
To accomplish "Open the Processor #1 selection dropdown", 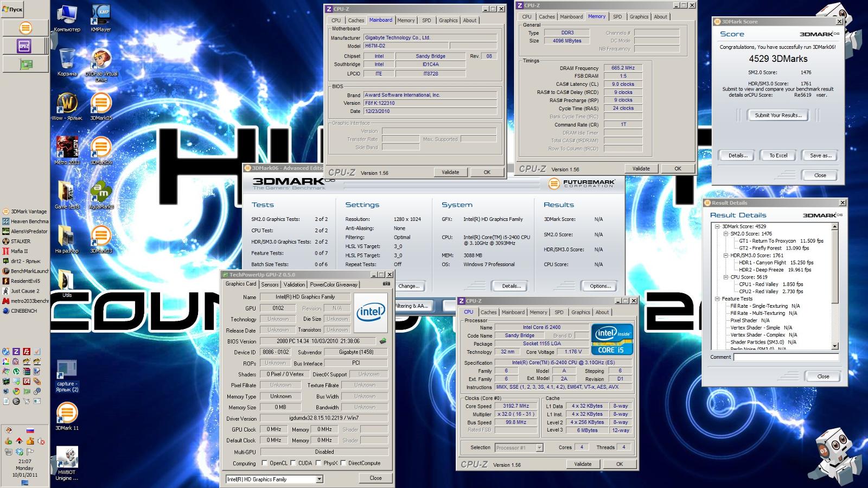I will 539,448.
